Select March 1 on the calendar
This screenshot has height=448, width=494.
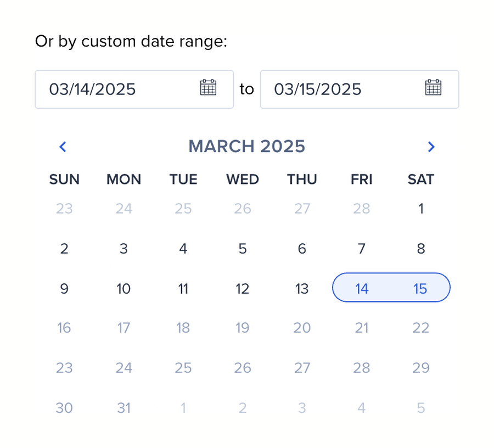[x=421, y=209]
